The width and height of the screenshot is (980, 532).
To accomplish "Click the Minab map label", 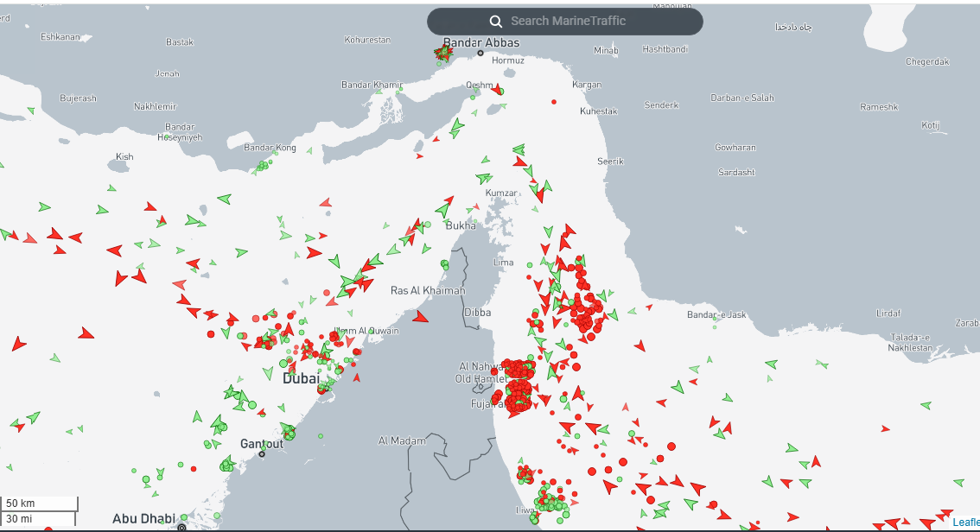I will point(606,51).
